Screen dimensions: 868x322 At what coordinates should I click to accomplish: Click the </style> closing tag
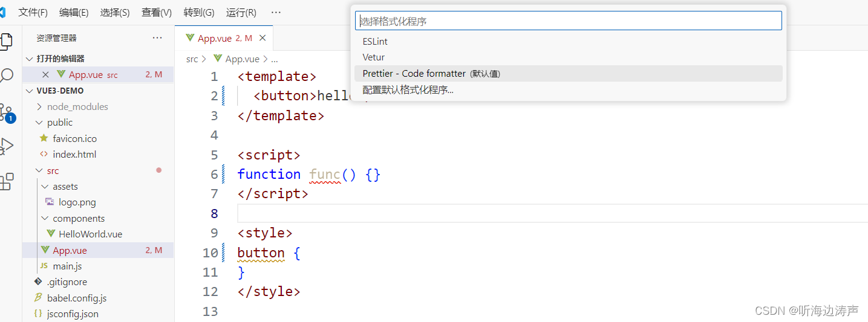[x=269, y=292]
